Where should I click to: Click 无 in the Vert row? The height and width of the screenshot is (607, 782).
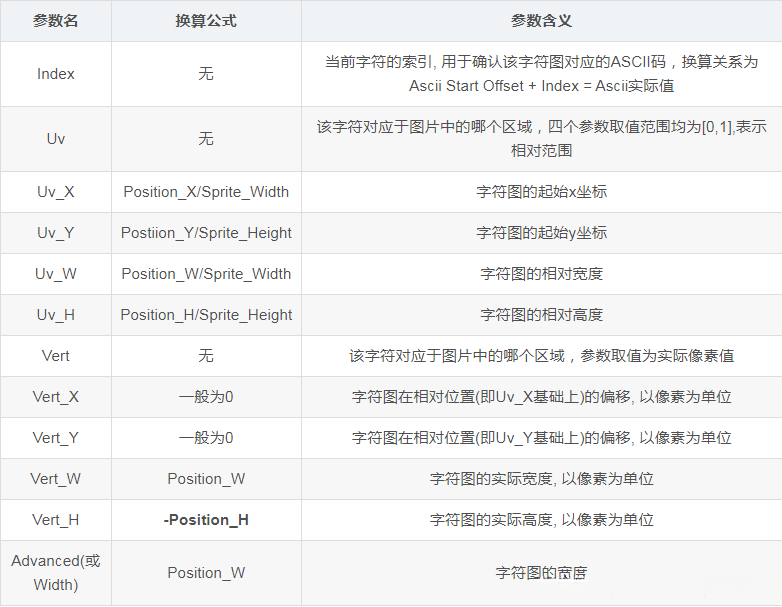(206, 356)
